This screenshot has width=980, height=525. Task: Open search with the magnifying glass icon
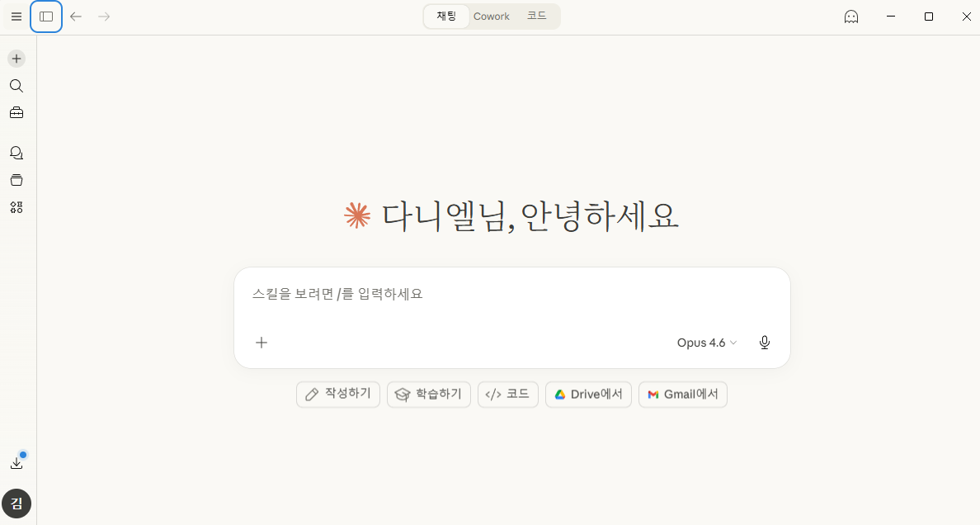tap(16, 85)
